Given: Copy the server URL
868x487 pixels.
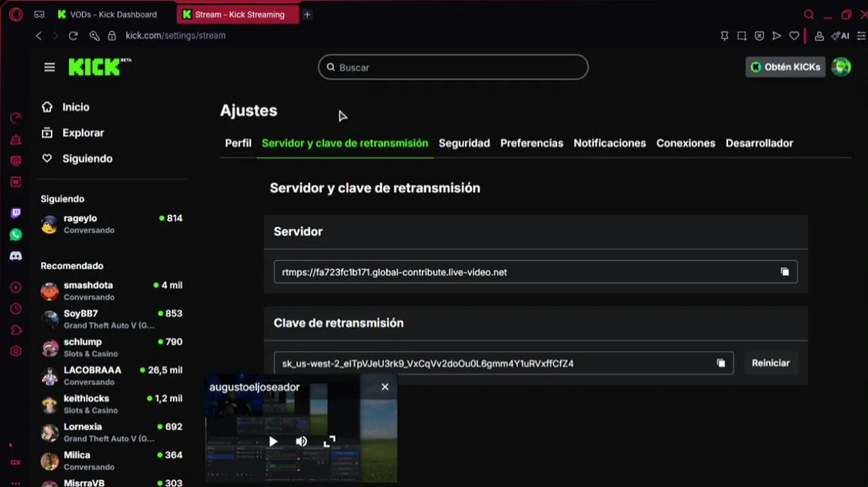Looking at the screenshot, I should 785,272.
